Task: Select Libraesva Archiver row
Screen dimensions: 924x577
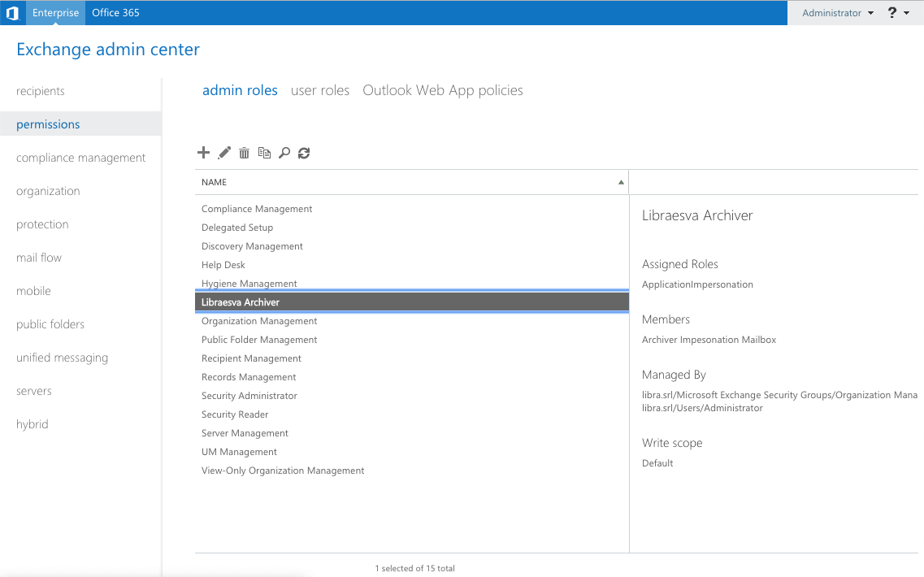Action: (412, 302)
